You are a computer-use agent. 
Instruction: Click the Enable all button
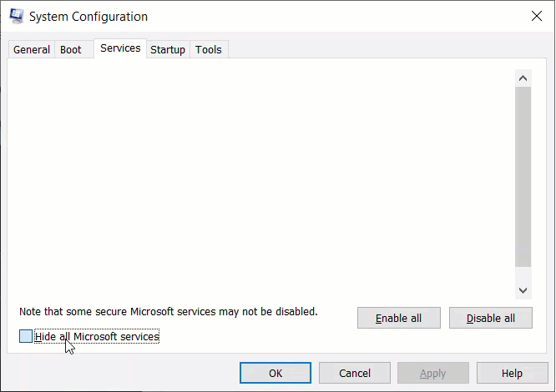click(x=398, y=318)
